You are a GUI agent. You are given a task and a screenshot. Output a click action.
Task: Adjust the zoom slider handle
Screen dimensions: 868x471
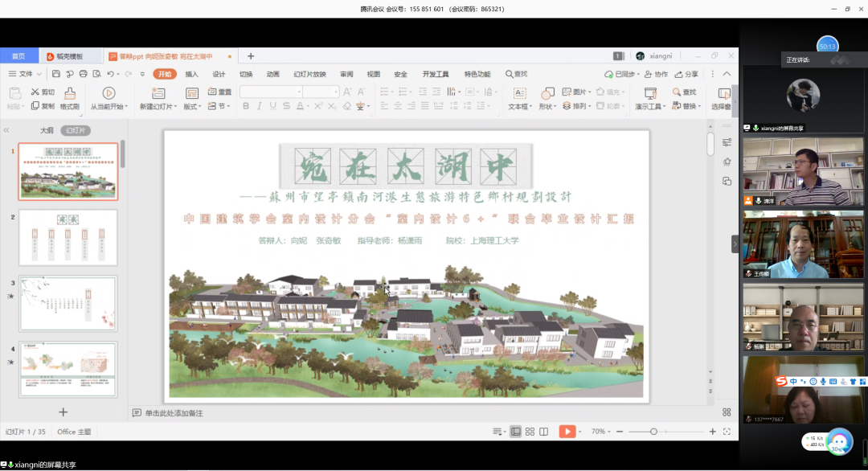[653, 432]
